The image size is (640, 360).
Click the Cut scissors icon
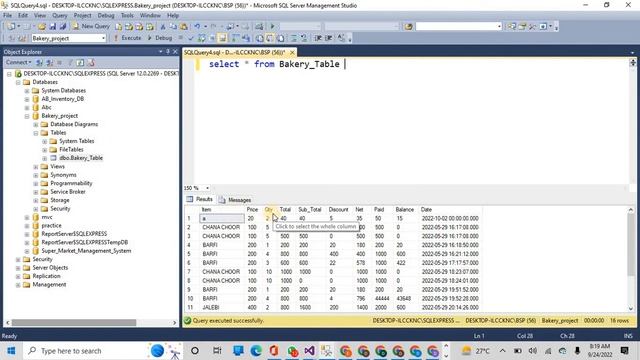pyautogui.click(x=163, y=27)
